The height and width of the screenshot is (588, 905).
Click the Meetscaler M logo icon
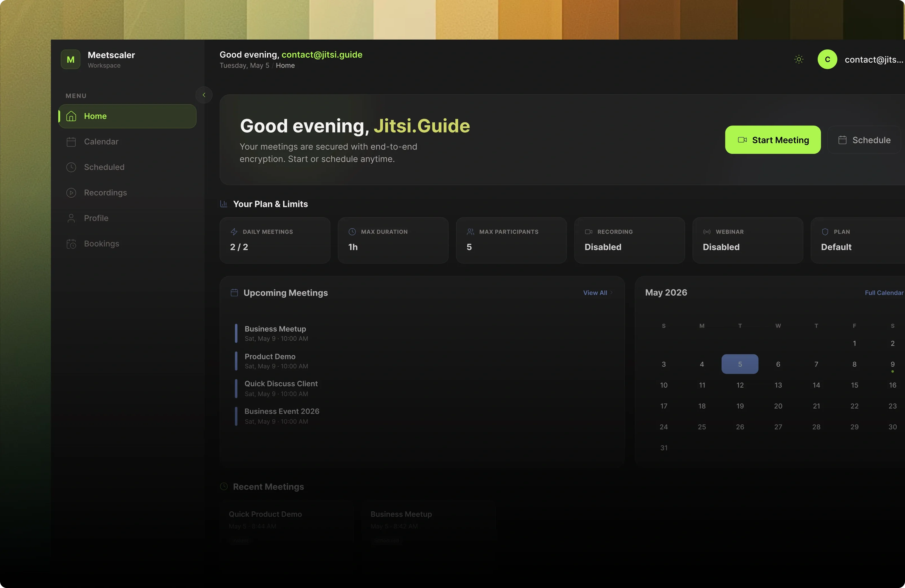click(x=71, y=59)
